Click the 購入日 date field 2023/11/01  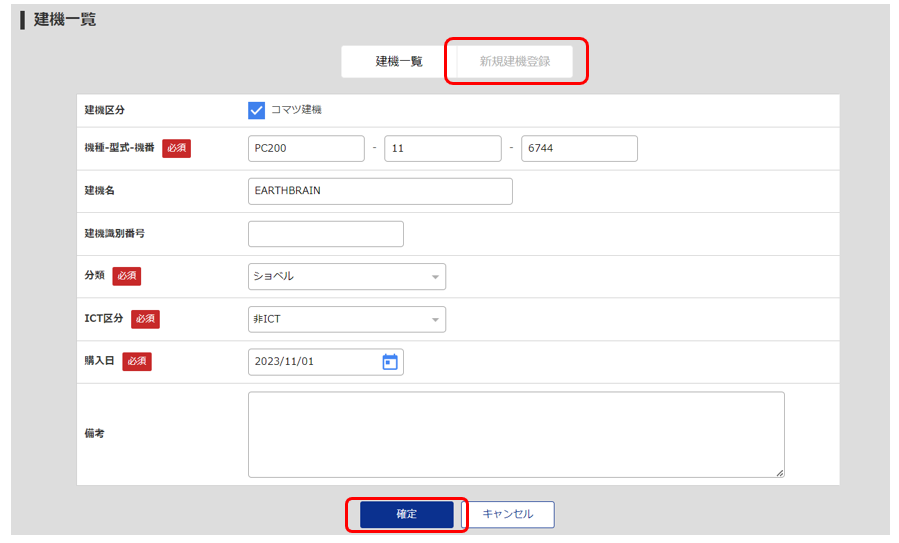(x=326, y=362)
